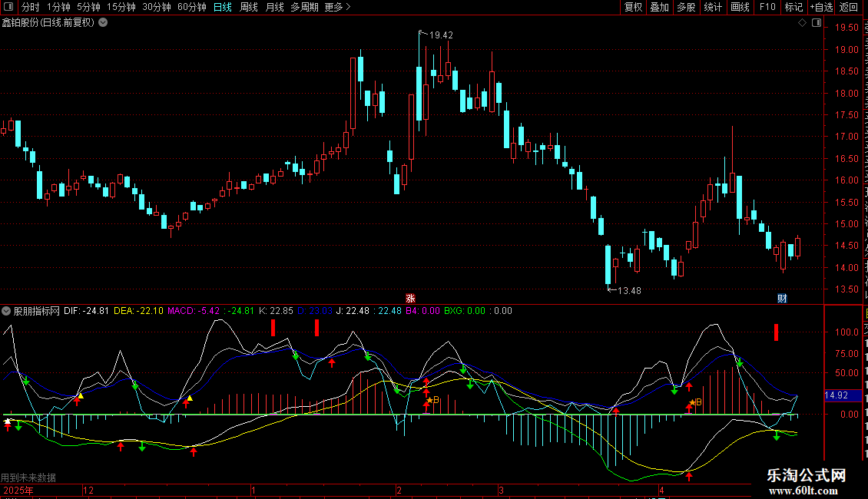Screen dimensions: 868x499
Task: Click the 19.42 high price label
Action: tap(441, 35)
